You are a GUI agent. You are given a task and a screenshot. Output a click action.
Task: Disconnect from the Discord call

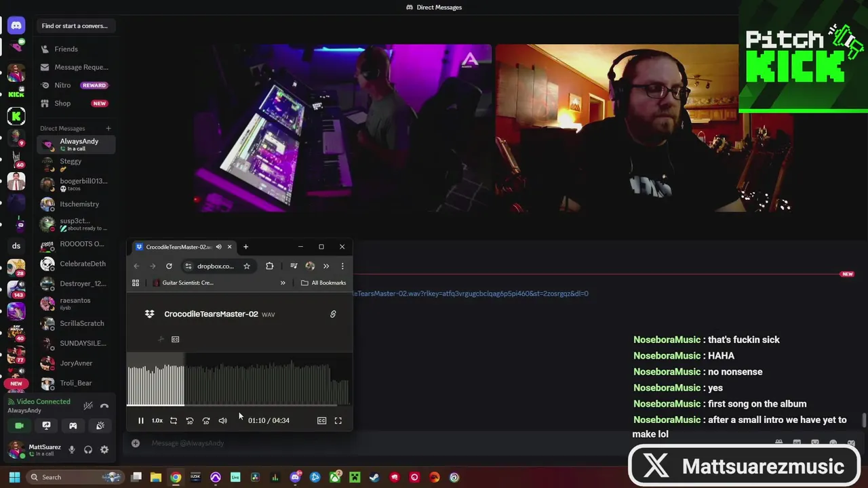click(x=104, y=406)
